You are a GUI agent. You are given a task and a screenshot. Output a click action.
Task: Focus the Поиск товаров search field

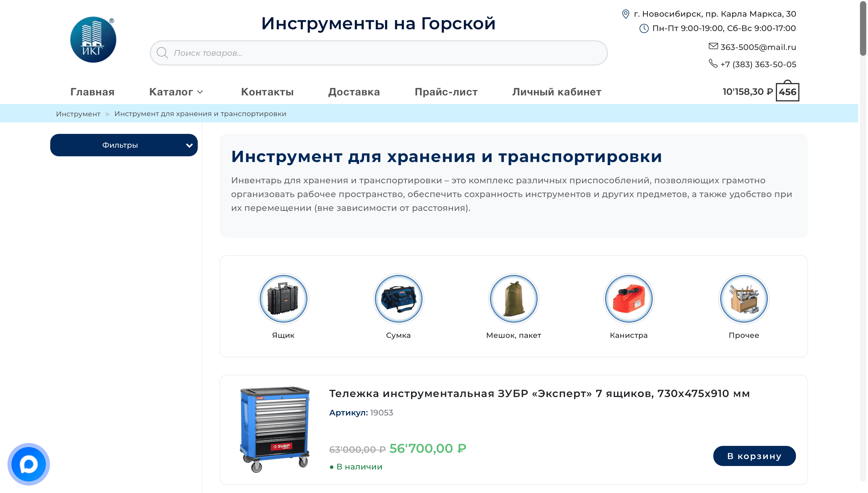click(x=379, y=53)
